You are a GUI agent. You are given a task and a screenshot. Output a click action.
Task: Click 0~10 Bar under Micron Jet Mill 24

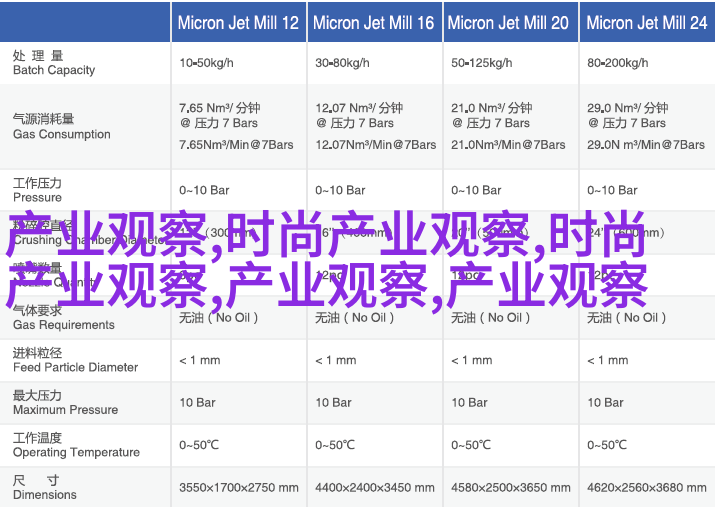[612, 190]
